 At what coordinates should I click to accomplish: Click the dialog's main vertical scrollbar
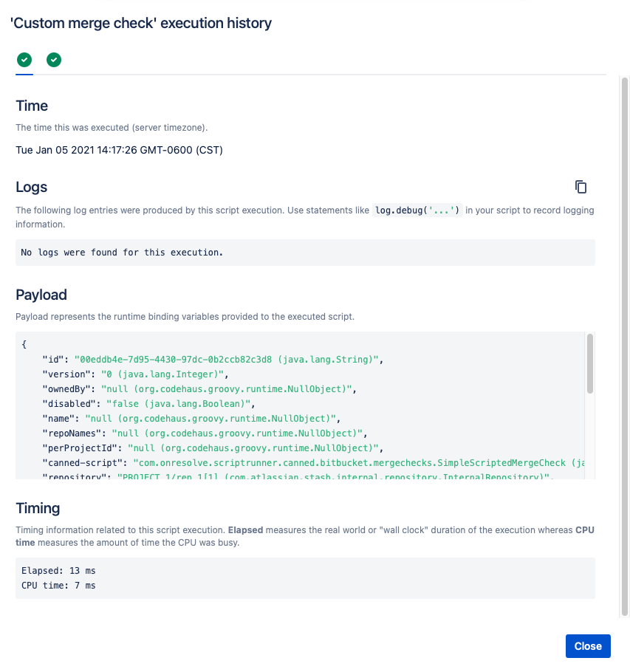(625, 346)
